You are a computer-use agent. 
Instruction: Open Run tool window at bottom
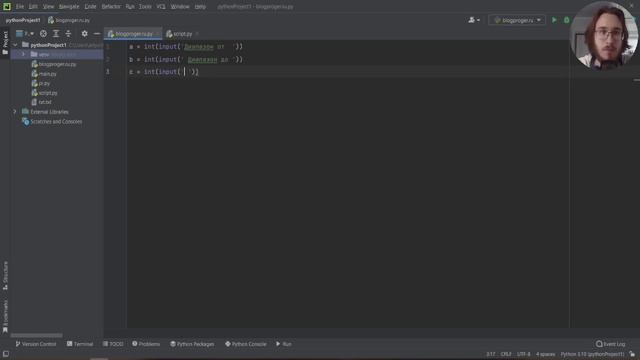[x=284, y=344]
